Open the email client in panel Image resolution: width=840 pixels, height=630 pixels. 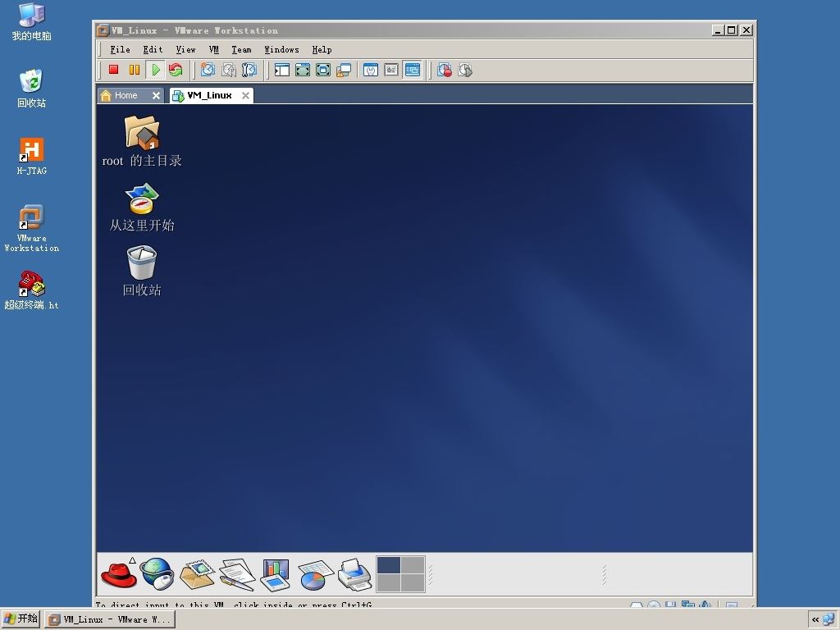point(197,574)
